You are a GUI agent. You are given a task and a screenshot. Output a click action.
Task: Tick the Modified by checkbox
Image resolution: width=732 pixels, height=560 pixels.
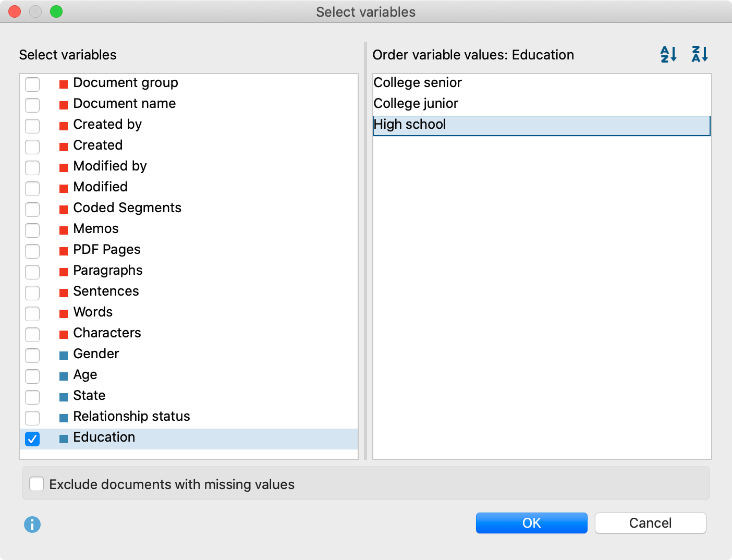tap(32, 167)
